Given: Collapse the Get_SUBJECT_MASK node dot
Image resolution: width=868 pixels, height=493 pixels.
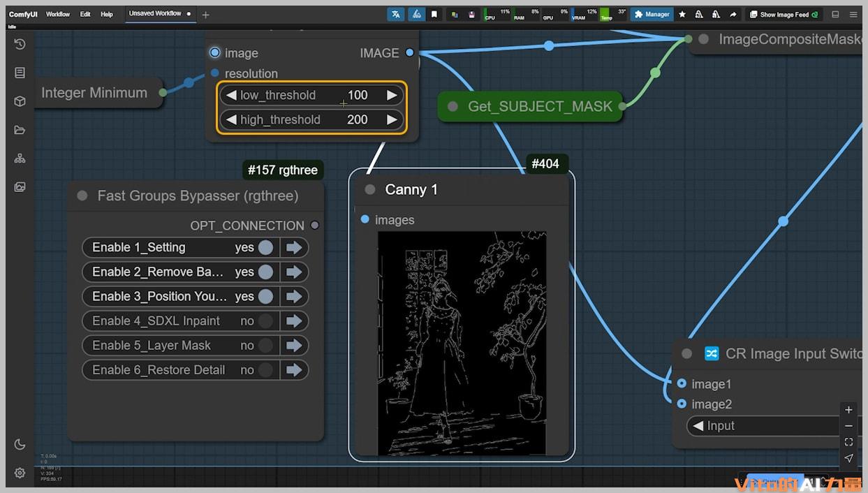Looking at the screenshot, I should pyautogui.click(x=453, y=106).
